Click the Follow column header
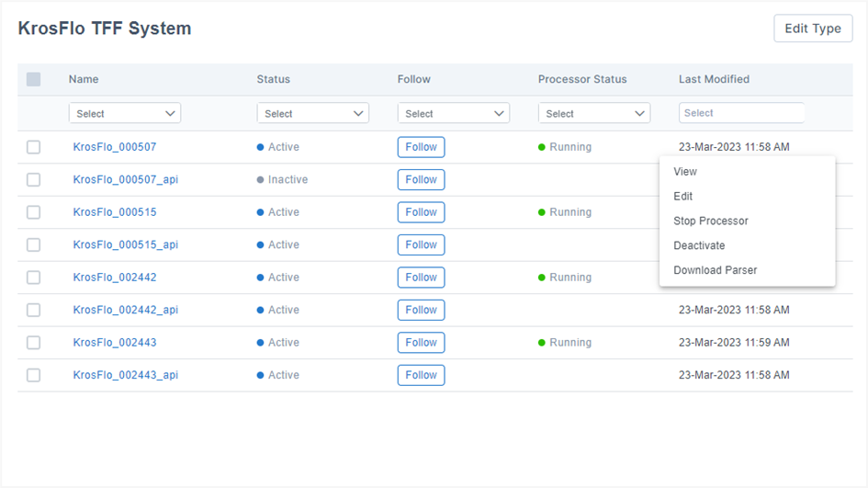 (x=413, y=79)
